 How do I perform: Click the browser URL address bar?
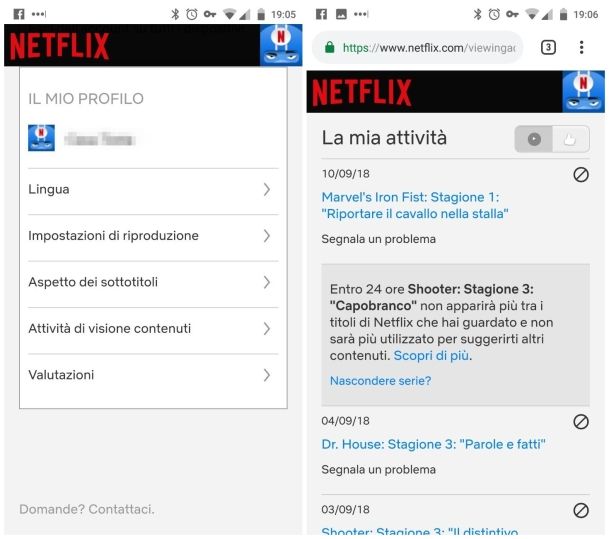coord(418,48)
